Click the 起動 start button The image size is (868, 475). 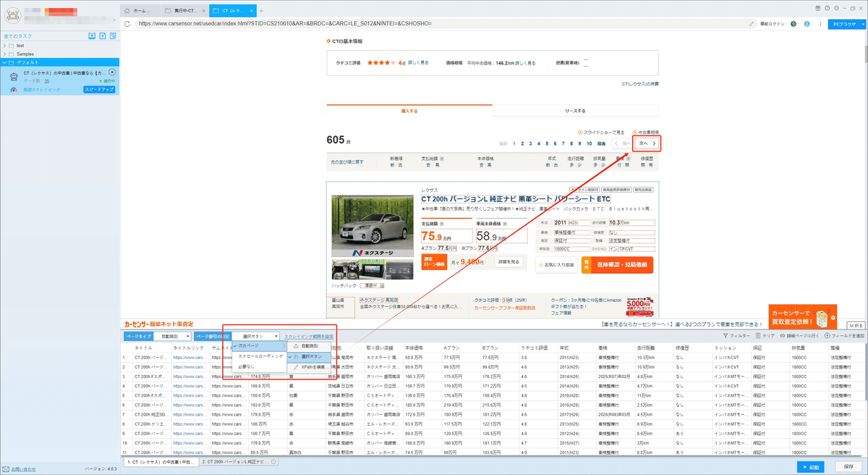coord(812,467)
